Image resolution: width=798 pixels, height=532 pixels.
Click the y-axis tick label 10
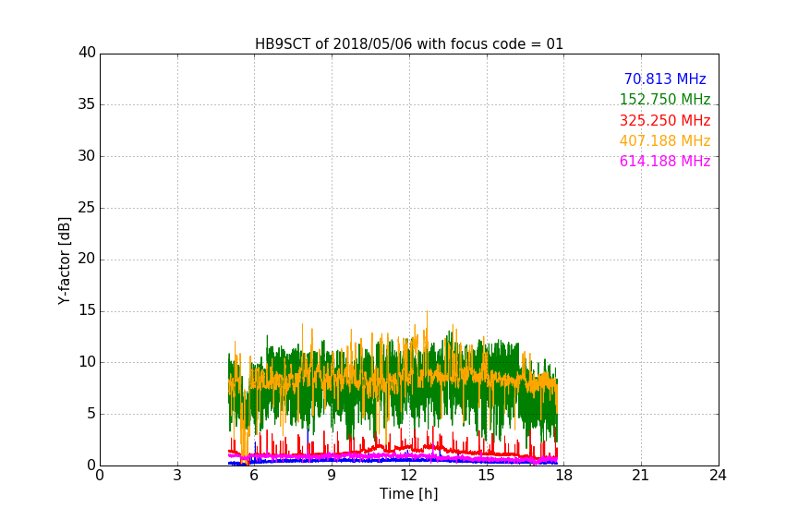tap(87, 362)
